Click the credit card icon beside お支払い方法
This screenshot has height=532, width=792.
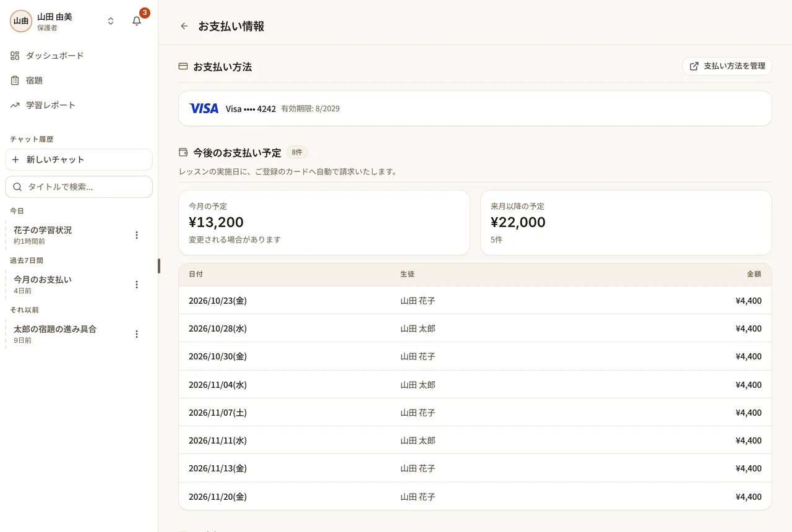click(183, 67)
